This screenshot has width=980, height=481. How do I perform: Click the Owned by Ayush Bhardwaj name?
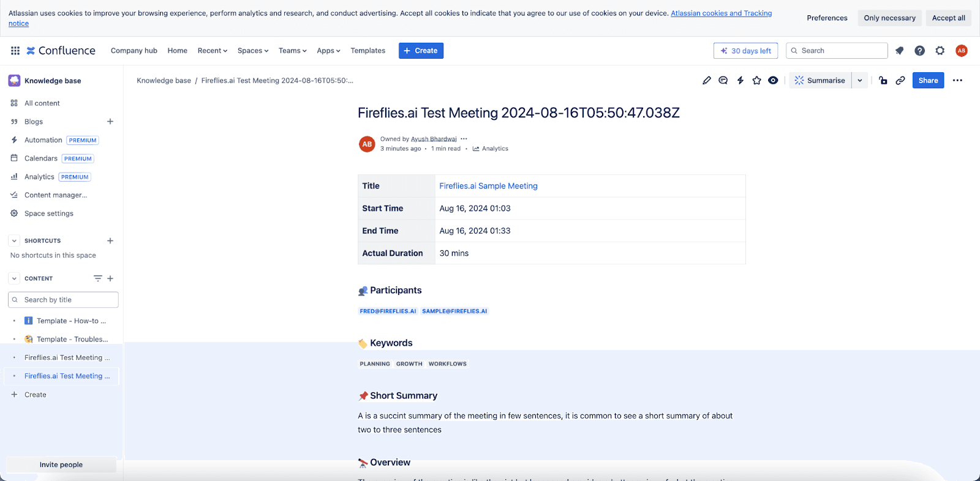pos(434,139)
